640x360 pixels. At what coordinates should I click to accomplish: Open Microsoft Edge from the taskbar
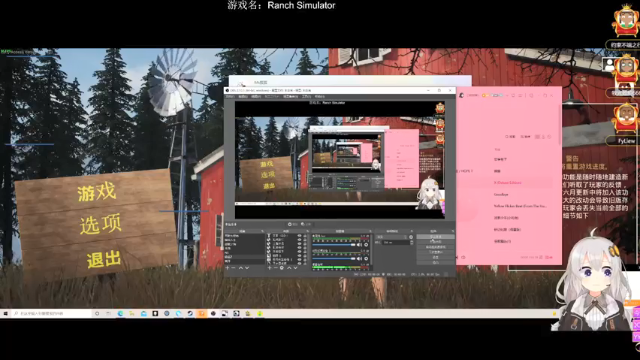(x=120, y=313)
